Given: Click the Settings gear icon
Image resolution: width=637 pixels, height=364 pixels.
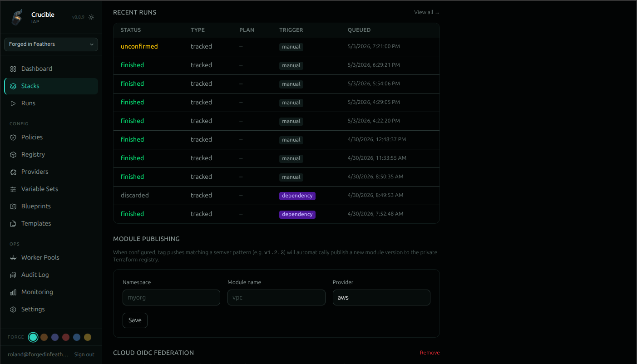Looking at the screenshot, I should pyautogui.click(x=13, y=309).
